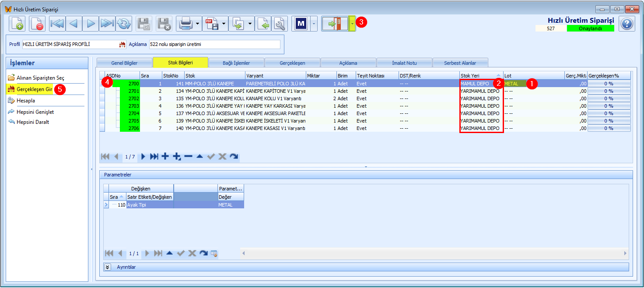Go to first record in toolbar
The image size is (644, 288).
[57, 24]
